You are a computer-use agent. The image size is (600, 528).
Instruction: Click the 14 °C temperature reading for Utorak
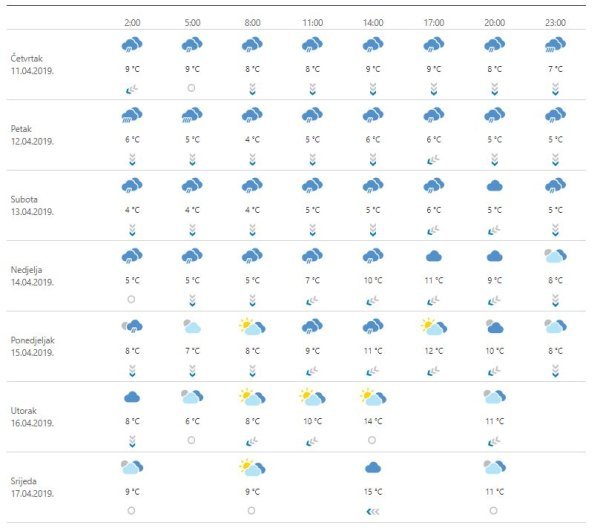point(373,421)
